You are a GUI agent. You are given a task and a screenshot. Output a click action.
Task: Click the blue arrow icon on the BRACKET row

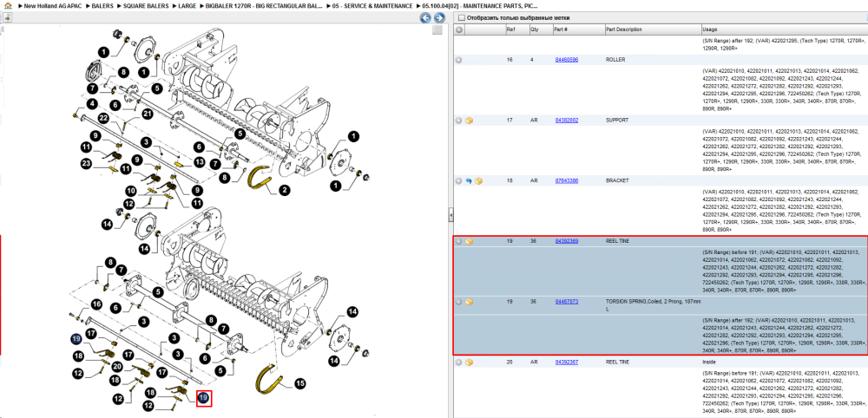tap(469, 180)
